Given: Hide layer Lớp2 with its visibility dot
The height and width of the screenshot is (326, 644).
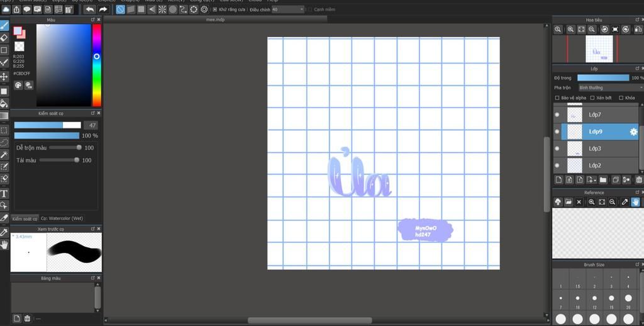Looking at the screenshot, I should pos(557,166).
